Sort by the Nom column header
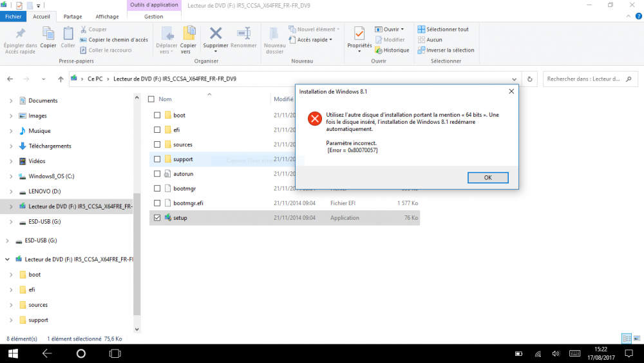 click(165, 99)
